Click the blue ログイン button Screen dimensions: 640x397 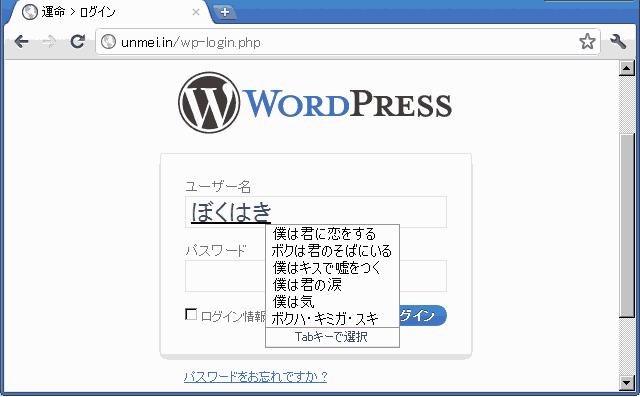(422, 315)
